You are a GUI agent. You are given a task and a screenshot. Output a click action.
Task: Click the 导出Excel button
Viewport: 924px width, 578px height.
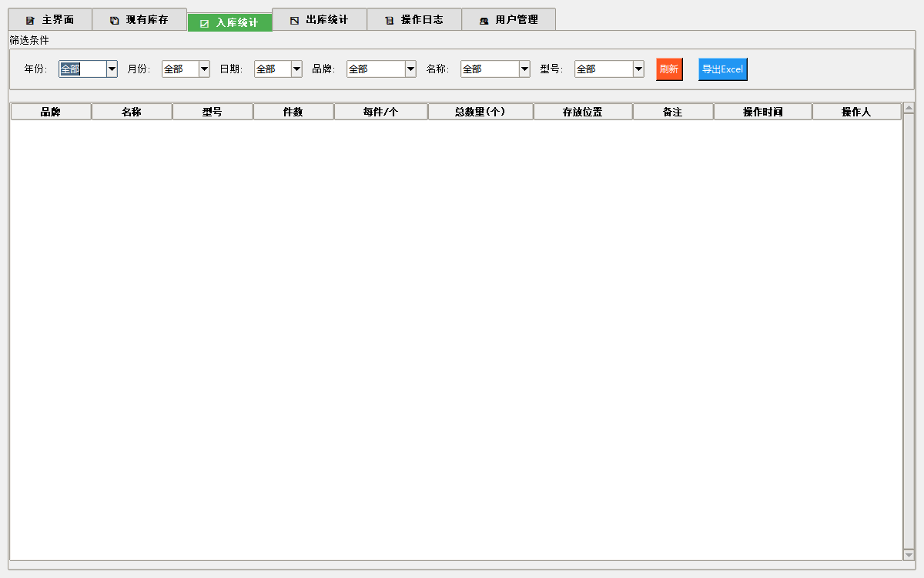pos(722,69)
